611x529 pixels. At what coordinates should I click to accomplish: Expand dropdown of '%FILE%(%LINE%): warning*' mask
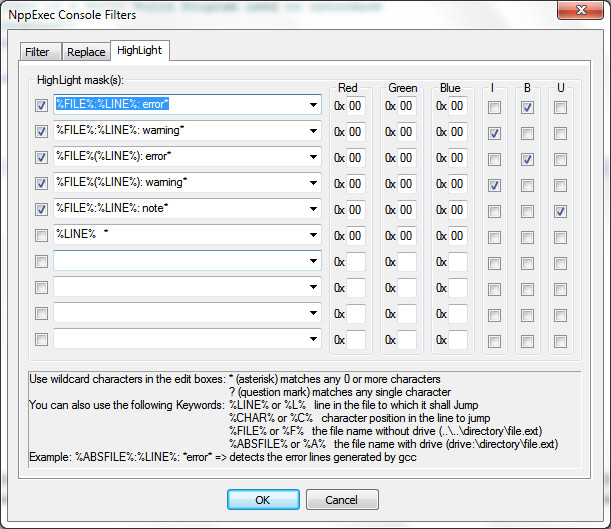click(x=313, y=183)
